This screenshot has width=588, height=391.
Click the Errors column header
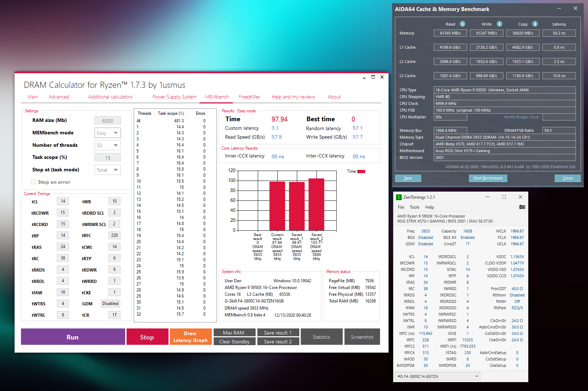(201, 113)
